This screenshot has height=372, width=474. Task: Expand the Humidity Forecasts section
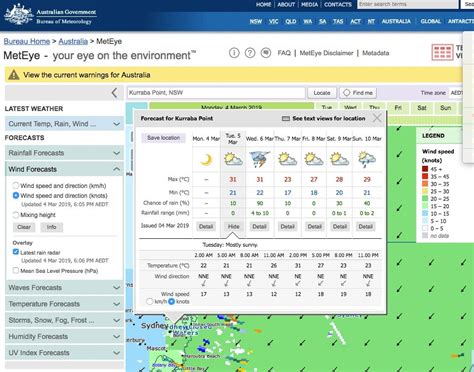64,336
